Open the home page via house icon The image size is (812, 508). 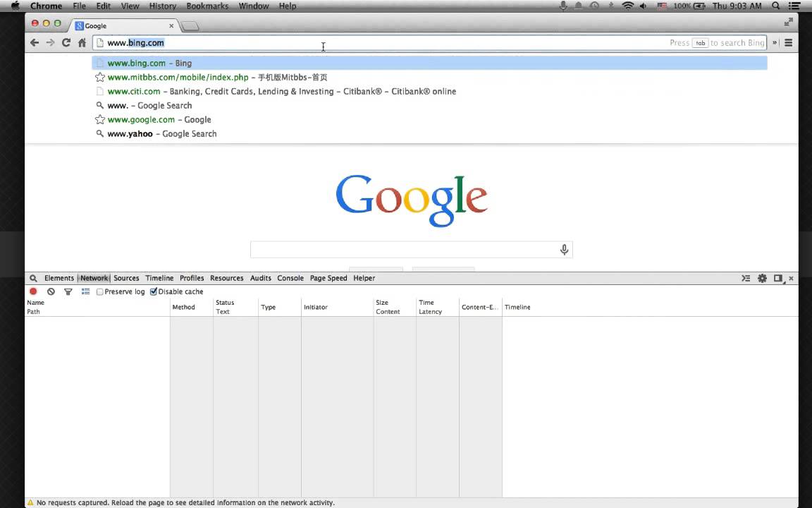pyautogui.click(x=82, y=43)
